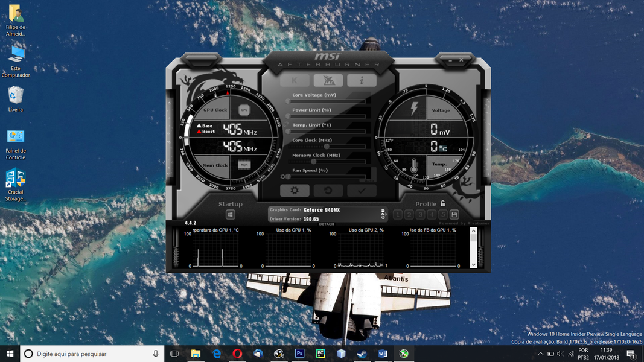Open volume control in system tray
644x362 pixels.
click(561, 354)
